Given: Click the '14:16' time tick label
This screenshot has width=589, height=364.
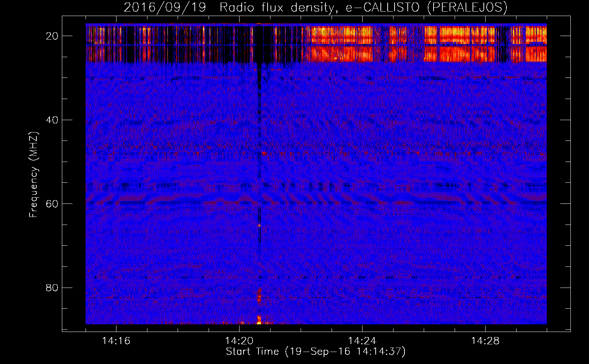Looking at the screenshot, I should [x=116, y=341].
